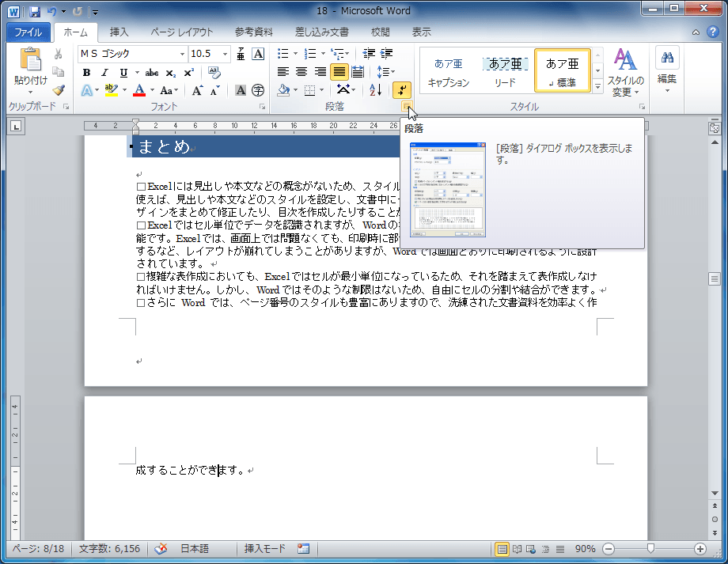Open the bullets list dropdown arrow
The width and height of the screenshot is (728, 564).
tap(296, 54)
